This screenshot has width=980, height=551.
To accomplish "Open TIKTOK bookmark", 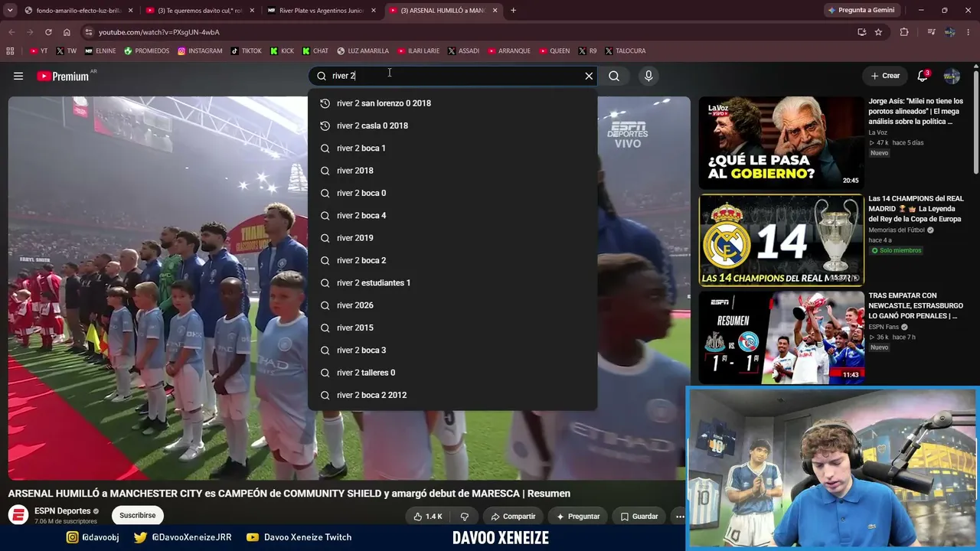I will (246, 51).
